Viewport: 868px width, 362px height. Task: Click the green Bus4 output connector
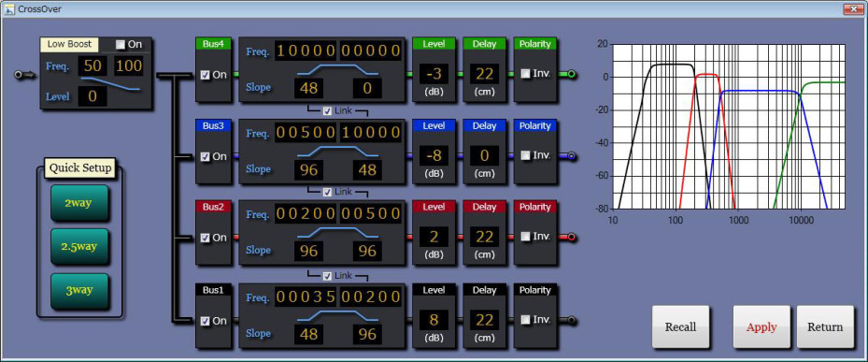point(571,74)
